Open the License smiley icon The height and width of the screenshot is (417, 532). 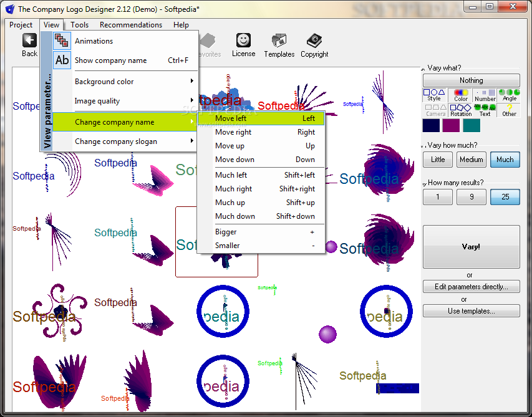pos(243,41)
